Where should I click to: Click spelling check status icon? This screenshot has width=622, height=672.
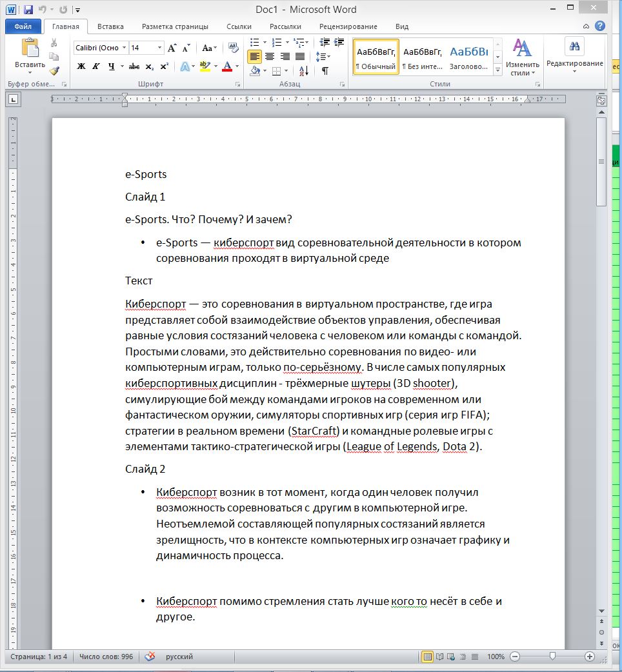pos(150,656)
